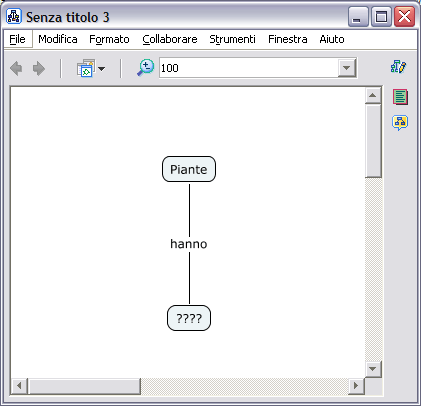The image size is (421, 406).
Task: Select the Piante concept node
Action: [189, 169]
